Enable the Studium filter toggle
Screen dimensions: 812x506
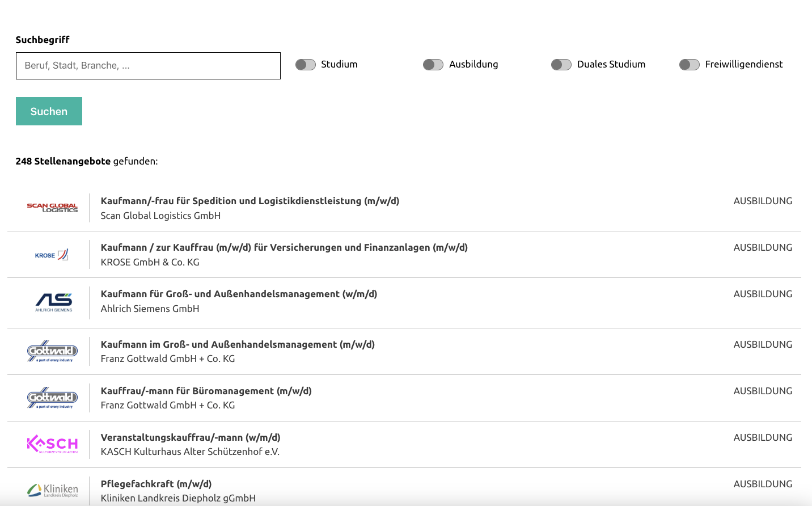(x=306, y=65)
